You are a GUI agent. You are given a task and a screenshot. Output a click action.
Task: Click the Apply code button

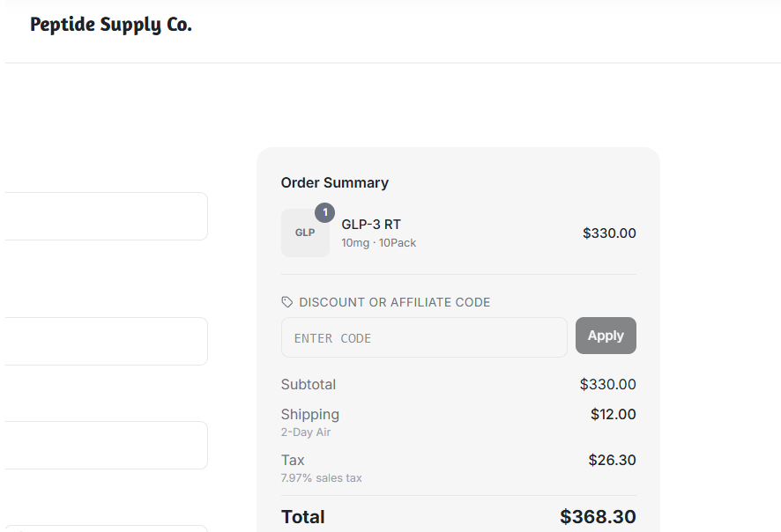(606, 336)
